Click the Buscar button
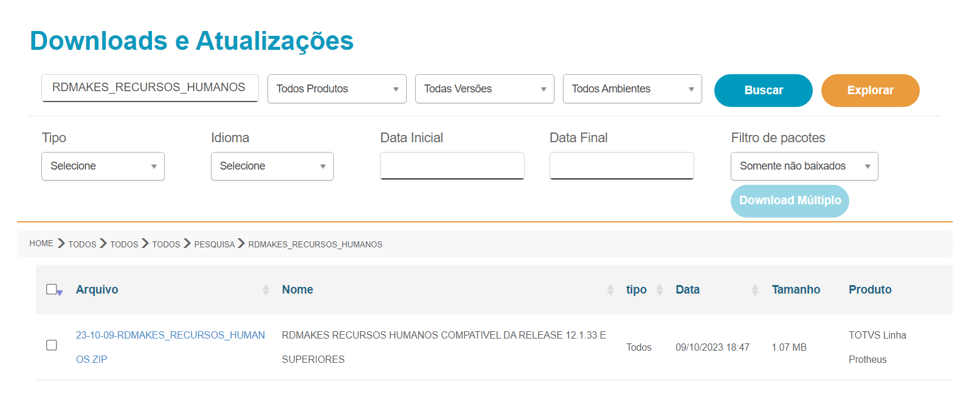Screen dimensions: 980x420 (764, 91)
